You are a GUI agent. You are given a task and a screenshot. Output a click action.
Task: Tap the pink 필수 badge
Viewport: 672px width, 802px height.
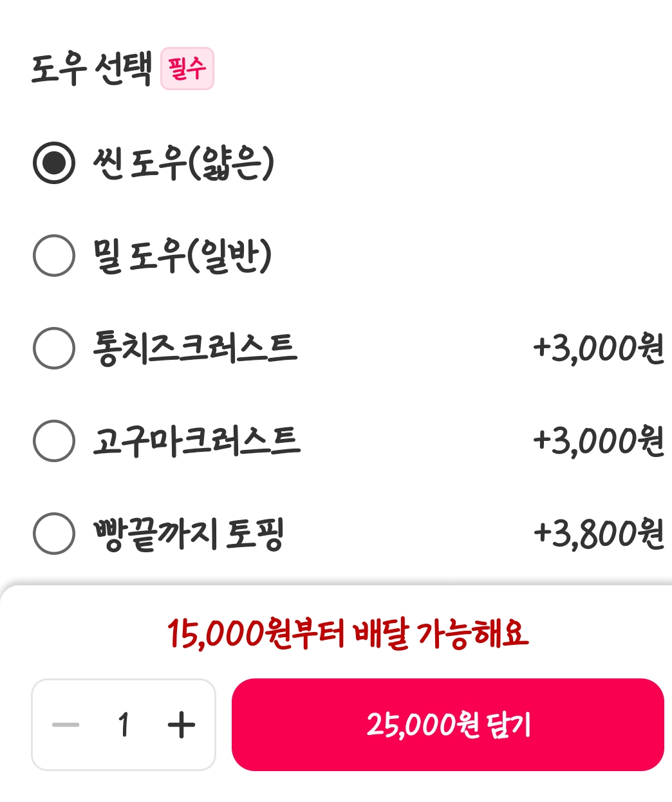click(x=187, y=68)
